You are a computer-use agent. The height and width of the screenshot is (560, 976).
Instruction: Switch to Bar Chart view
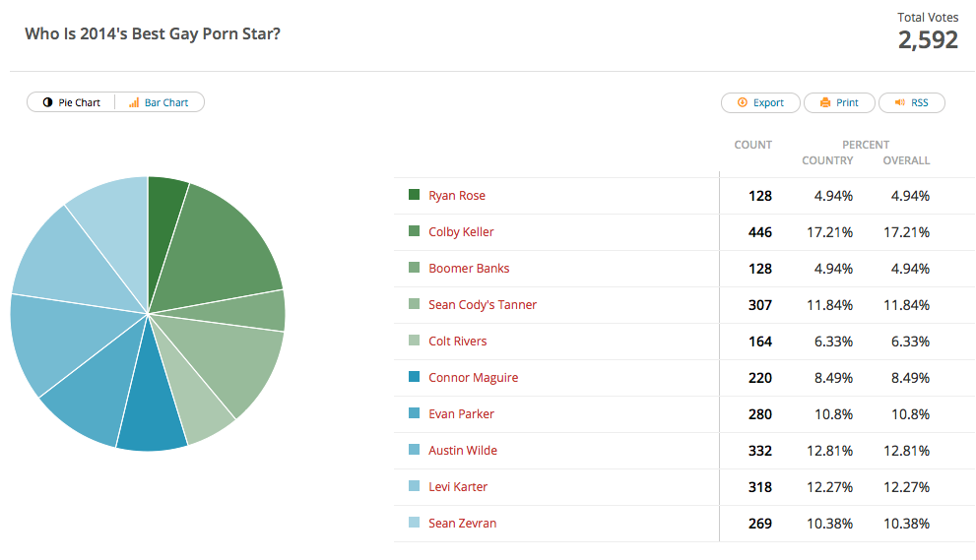click(x=160, y=102)
